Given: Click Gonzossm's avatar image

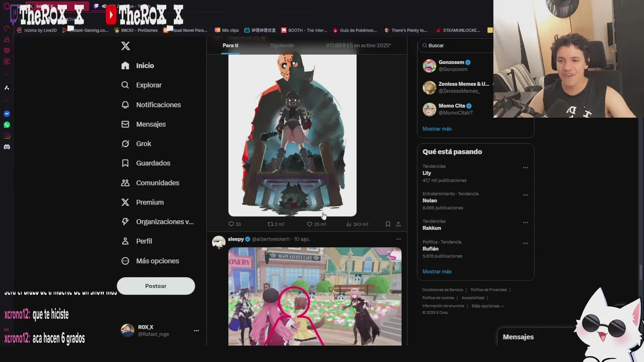Looking at the screenshot, I should 429,66.
